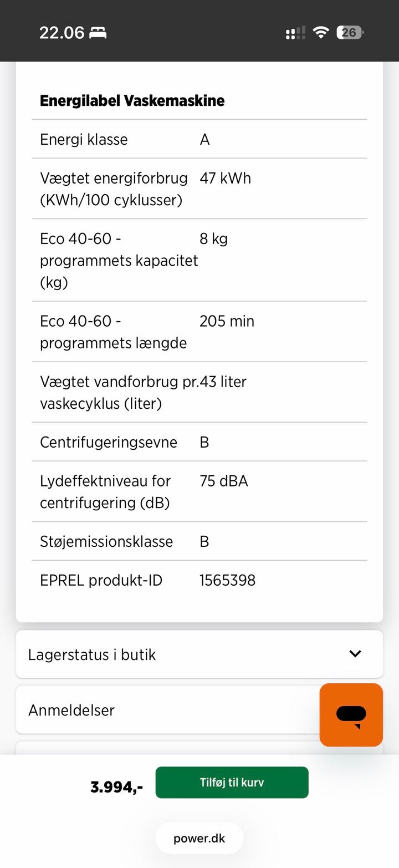Click the 3.994,- price text
Screen dimensions: 399x868
tap(116, 786)
